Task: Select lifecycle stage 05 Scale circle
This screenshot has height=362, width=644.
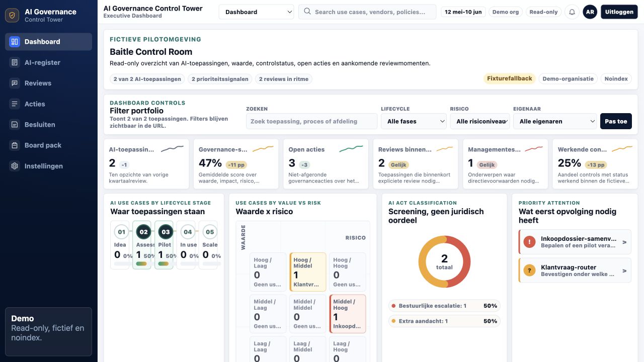Action: [210, 232]
